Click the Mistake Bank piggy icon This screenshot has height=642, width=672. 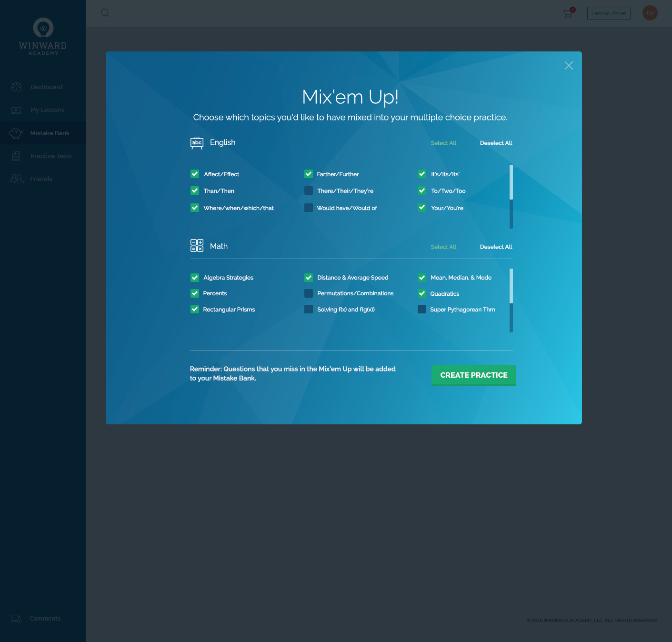click(16, 133)
